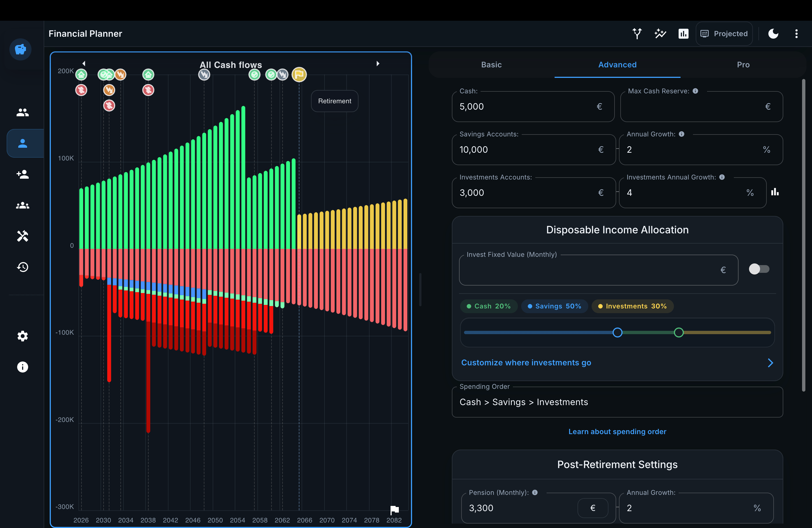The image size is (812, 528).
Task: Open the three-person group sidebar icon
Action: 23,205
